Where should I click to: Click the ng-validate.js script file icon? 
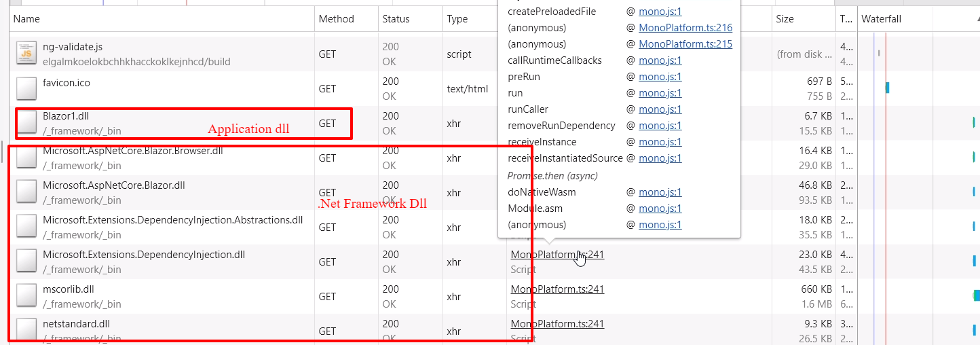pos(26,54)
